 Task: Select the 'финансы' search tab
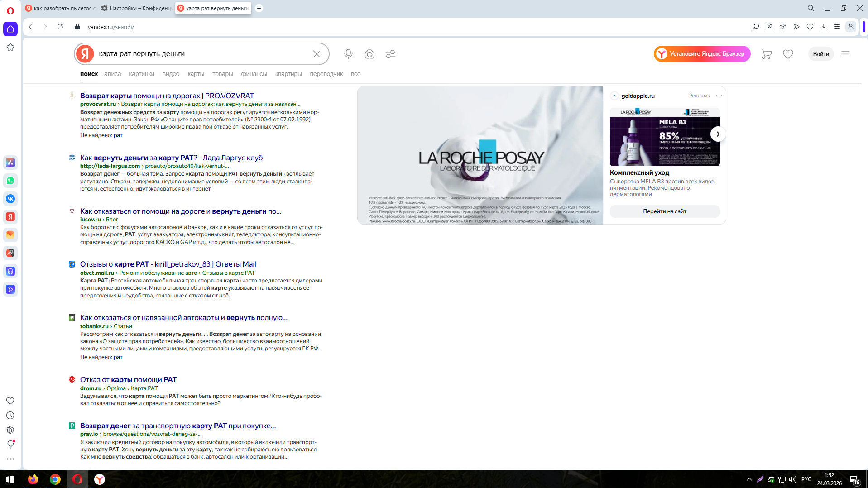[254, 74]
